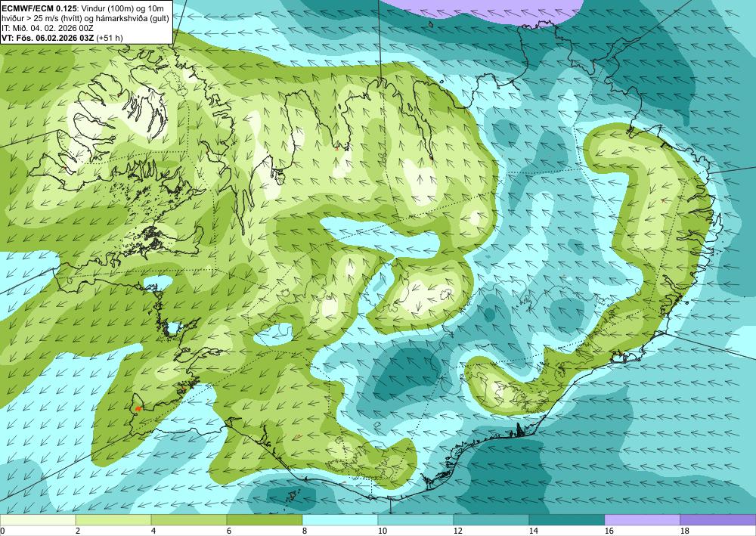Click the "IT: Mið. 04. 02. 2026 00Z" line
This screenshot has height=536, width=756.
[x=47, y=28]
